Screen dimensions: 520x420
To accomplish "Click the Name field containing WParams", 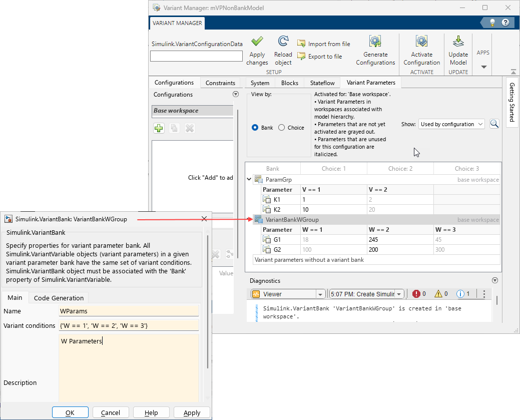I will click(129, 311).
